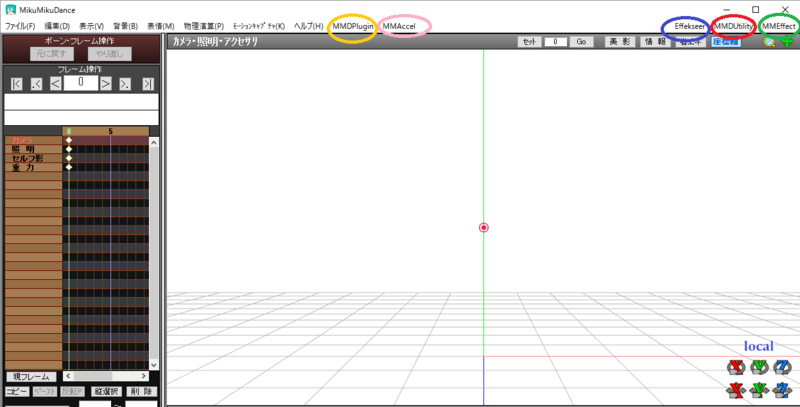Click the timeline horizontal scrollbar thumb
This screenshot has width=800, height=407.
[93, 376]
